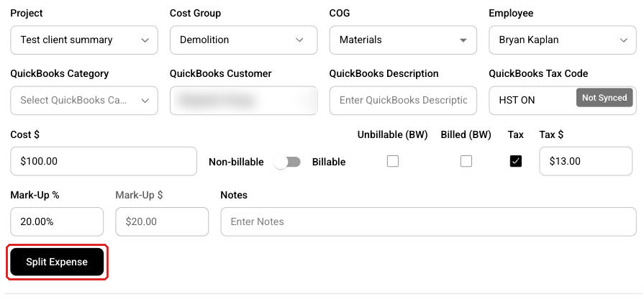This screenshot has width=644, height=302.
Task: Open the Project dropdown showing Test client summary
Action: (x=83, y=40)
